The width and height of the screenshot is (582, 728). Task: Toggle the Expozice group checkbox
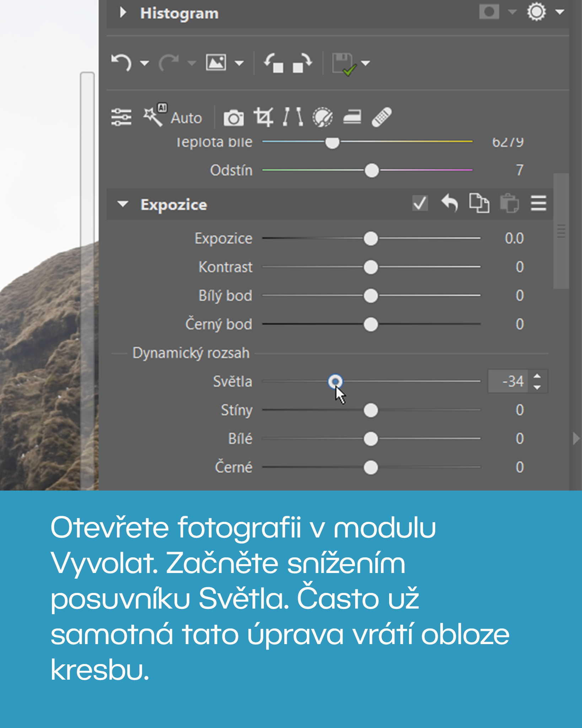click(420, 203)
